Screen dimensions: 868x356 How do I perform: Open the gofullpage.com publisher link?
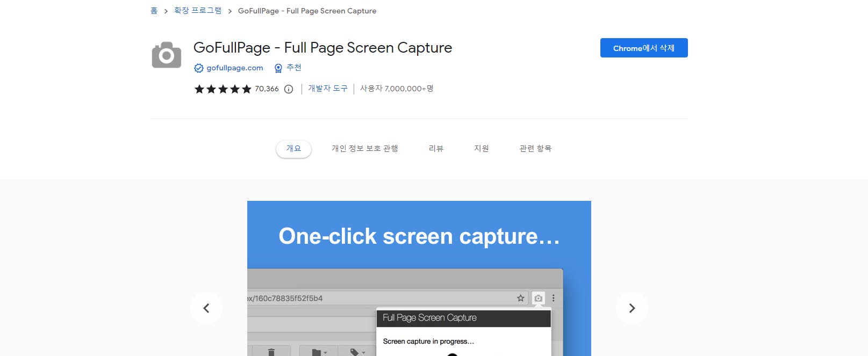coord(235,68)
